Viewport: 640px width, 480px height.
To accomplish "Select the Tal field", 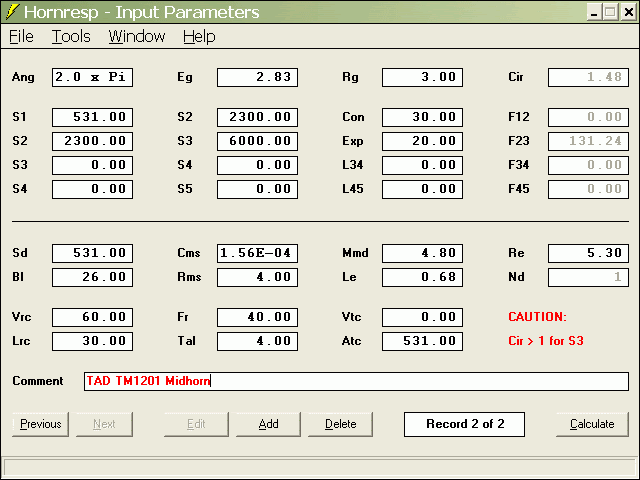I will (257, 341).
